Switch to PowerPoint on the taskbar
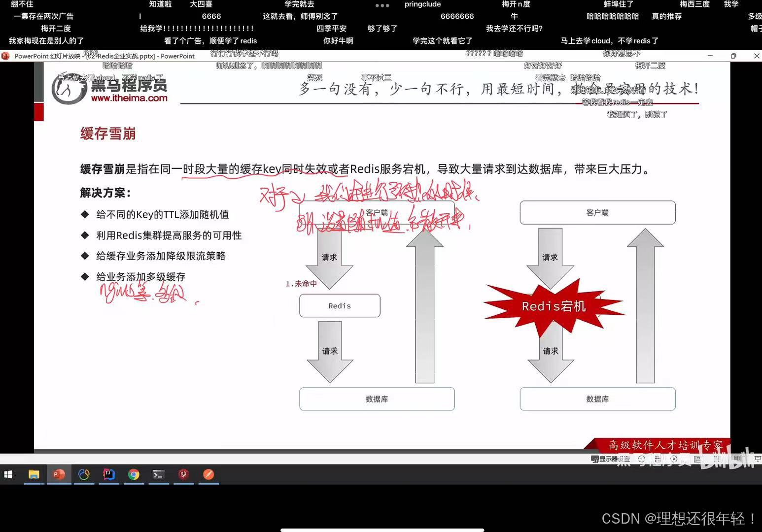The width and height of the screenshot is (762, 532). click(59, 474)
